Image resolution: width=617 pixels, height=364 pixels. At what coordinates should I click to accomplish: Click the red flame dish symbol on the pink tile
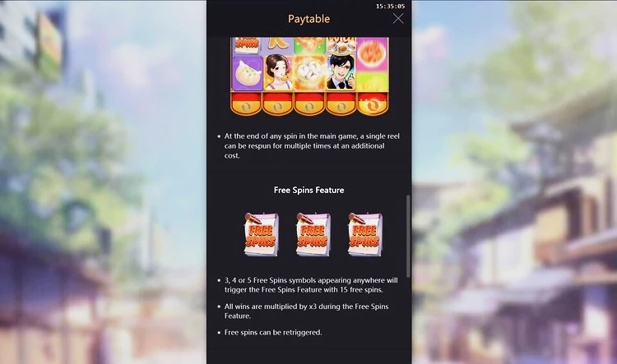click(372, 54)
